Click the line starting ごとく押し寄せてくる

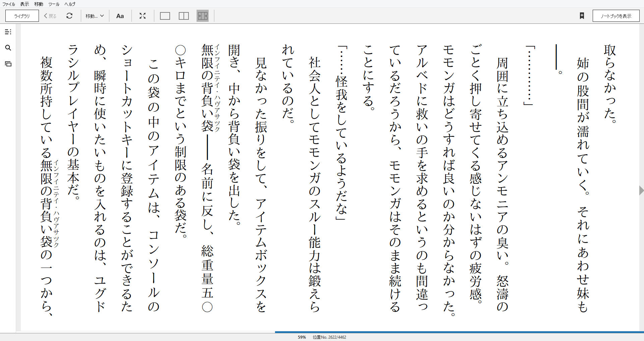coord(476,174)
